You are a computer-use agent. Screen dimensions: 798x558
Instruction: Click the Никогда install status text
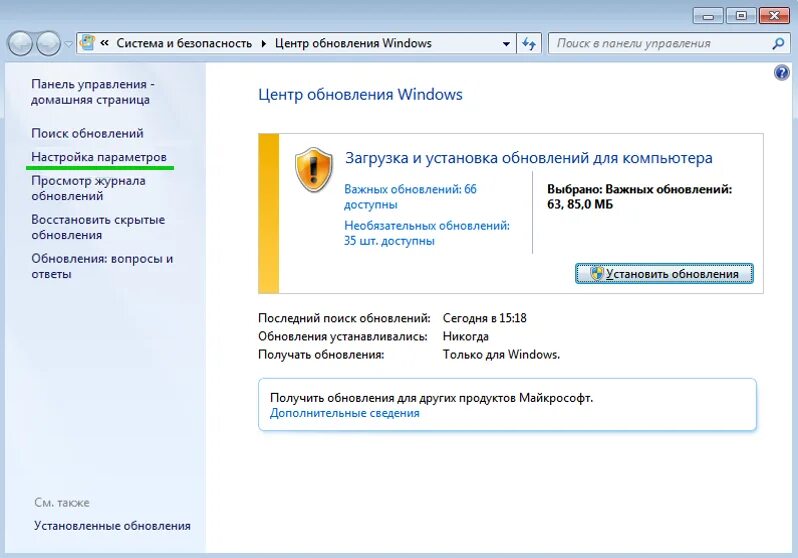tap(466, 337)
